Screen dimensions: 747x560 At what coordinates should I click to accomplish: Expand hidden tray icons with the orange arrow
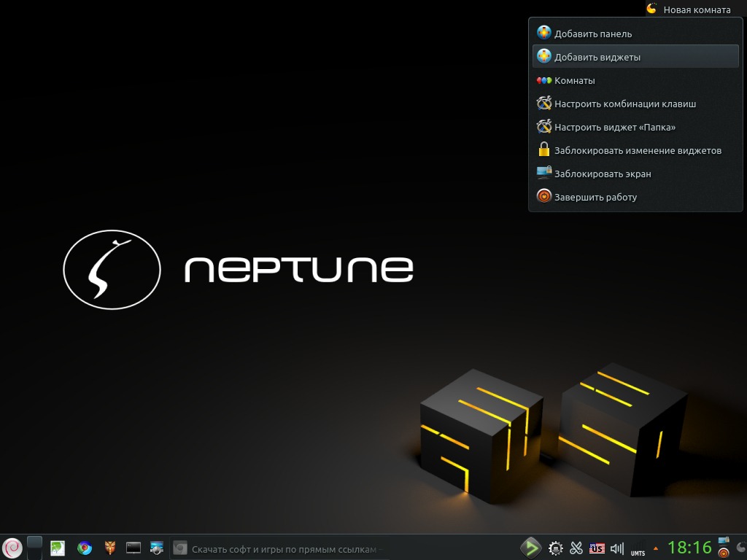pyautogui.click(x=656, y=548)
